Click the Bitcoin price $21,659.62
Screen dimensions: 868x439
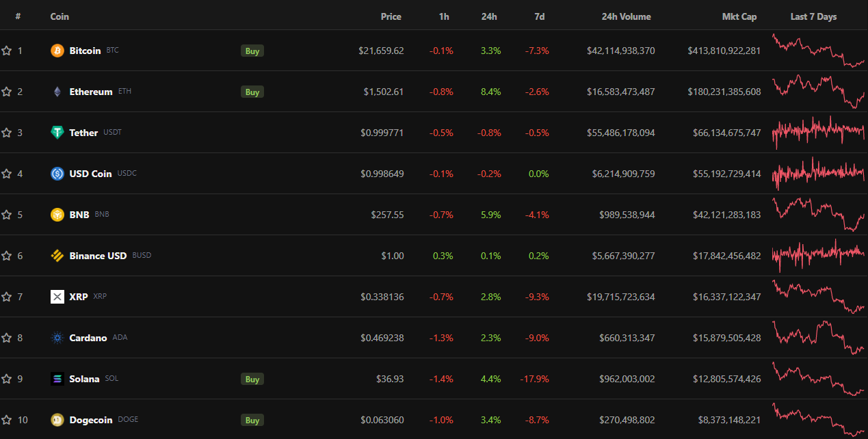[381, 51]
